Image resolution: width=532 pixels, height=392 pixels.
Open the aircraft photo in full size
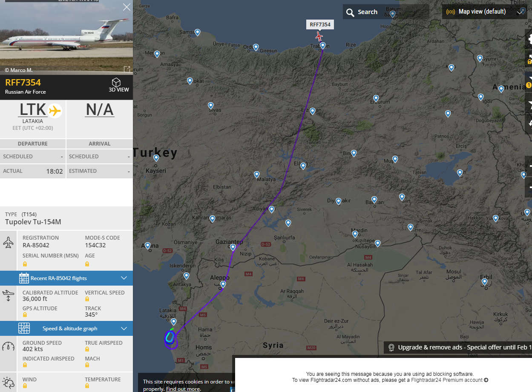pyautogui.click(x=127, y=69)
